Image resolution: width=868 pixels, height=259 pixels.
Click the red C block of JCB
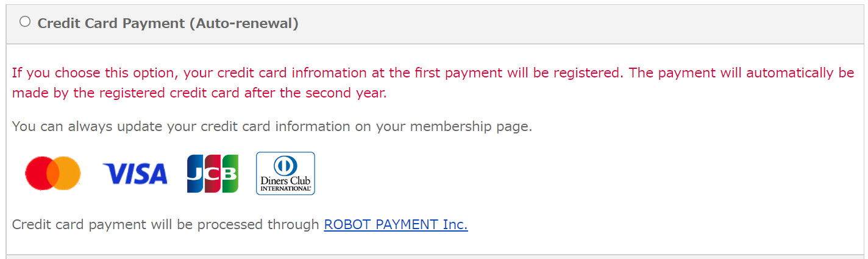[213, 174]
